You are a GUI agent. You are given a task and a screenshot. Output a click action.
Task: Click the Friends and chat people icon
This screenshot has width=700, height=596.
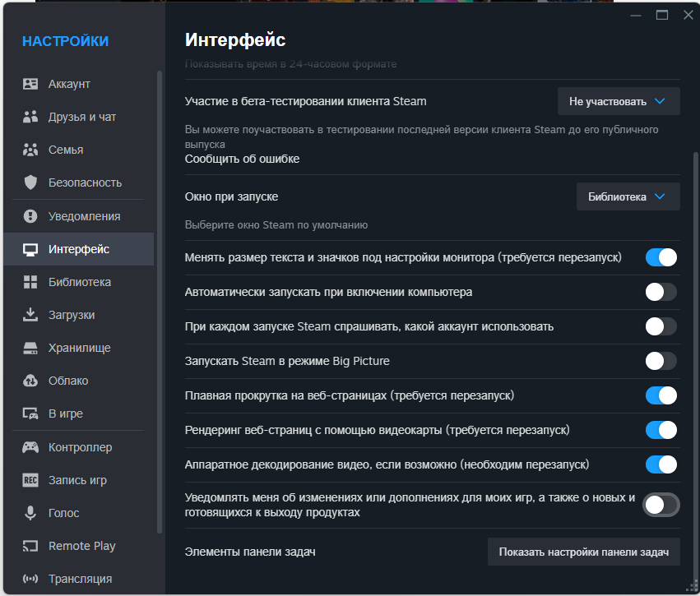pyautogui.click(x=30, y=117)
